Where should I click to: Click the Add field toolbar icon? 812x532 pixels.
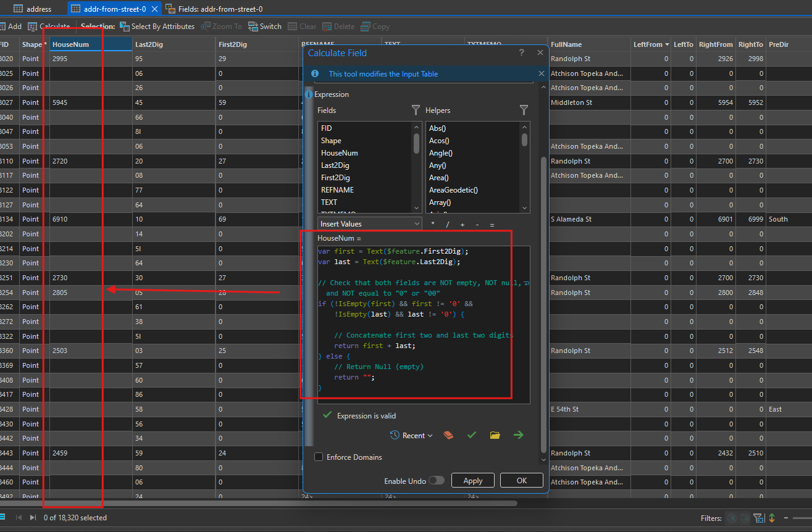pyautogui.click(x=2, y=27)
